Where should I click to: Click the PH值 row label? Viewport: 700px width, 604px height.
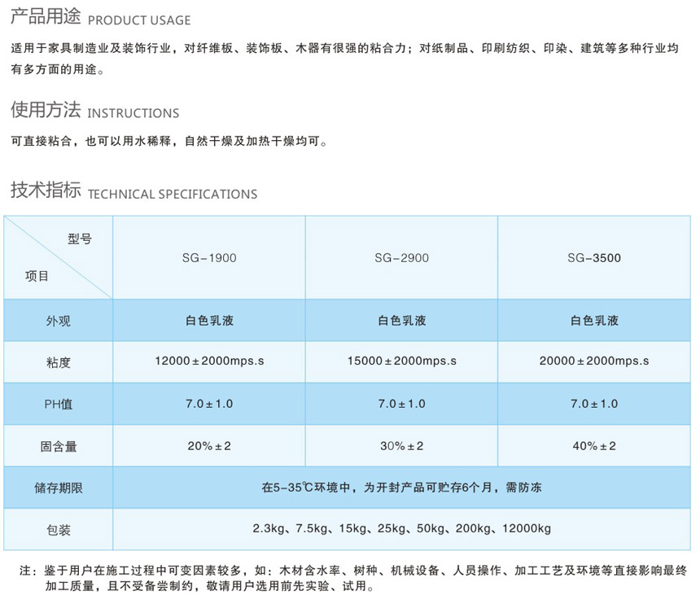(x=58, y=404)
